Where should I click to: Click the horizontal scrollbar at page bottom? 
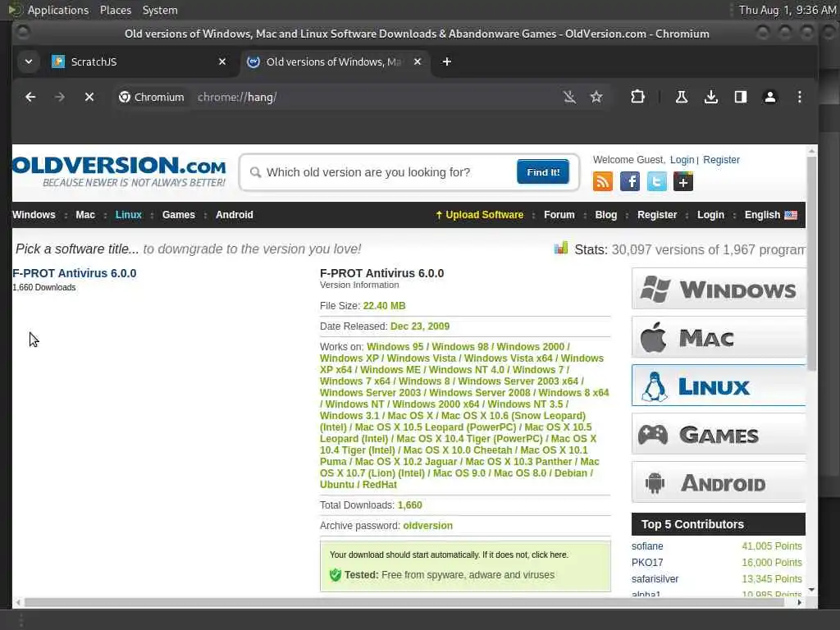[x=404, y=602]
